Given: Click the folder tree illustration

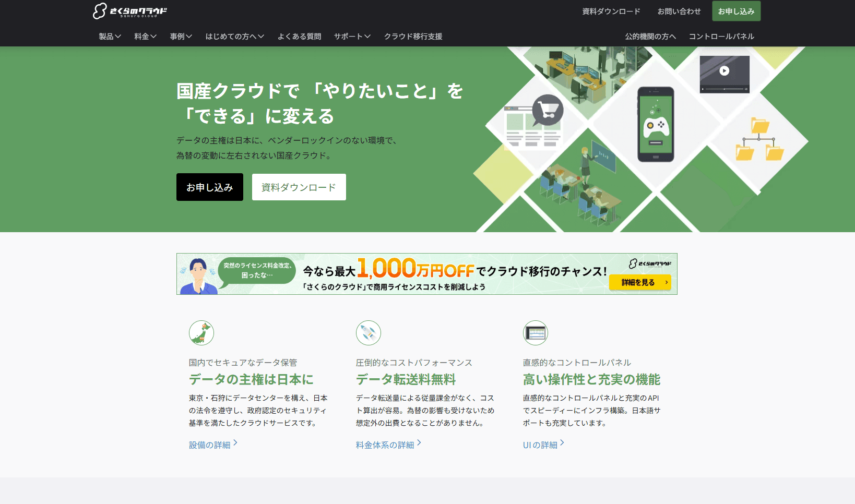Looking at the screenshot, I should tap(759, 139).
